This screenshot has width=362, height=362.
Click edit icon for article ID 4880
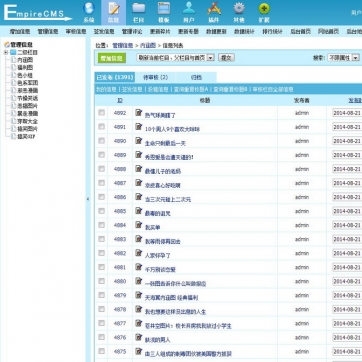[139, 281]
